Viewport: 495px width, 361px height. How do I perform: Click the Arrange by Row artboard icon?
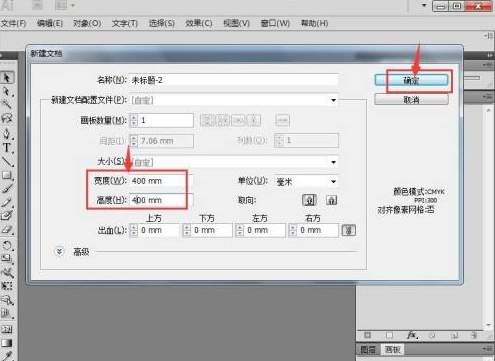[238, 120]
